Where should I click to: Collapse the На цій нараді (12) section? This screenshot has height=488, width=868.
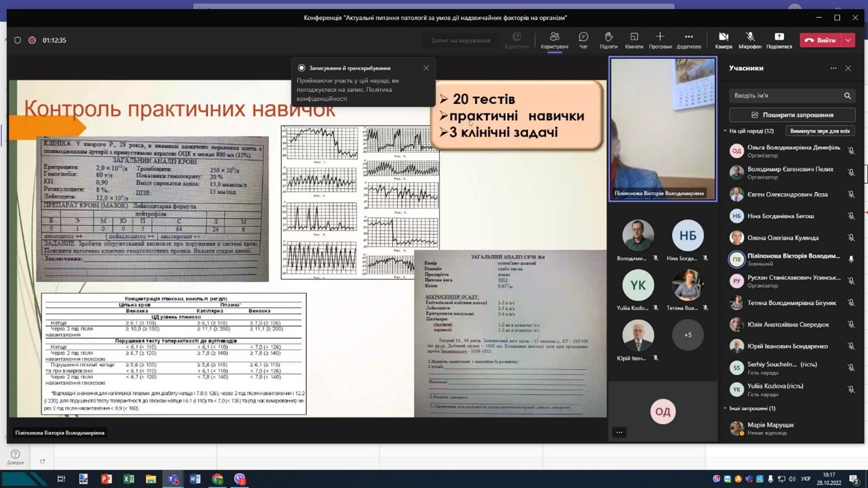[725, 131]
